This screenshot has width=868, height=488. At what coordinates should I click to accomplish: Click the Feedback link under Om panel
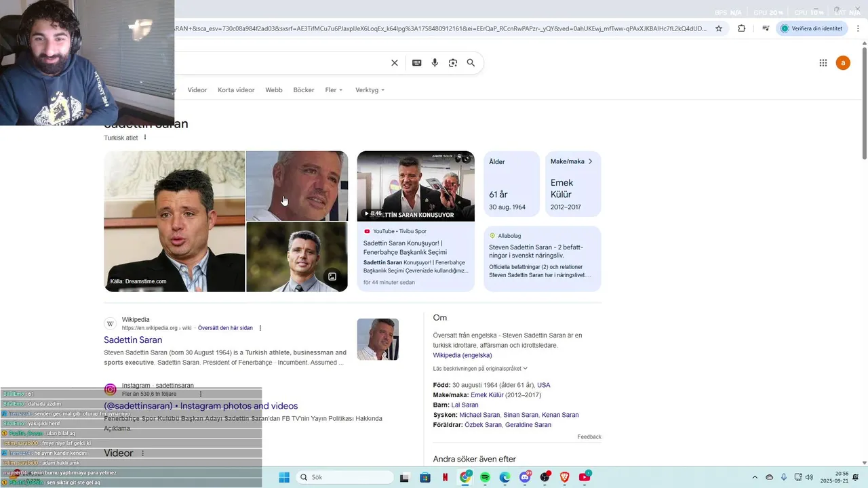coord(589,437)
